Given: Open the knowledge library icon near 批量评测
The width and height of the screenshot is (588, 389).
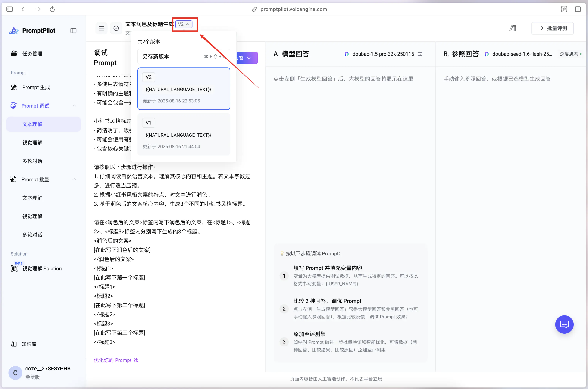Looking at the screenshot, I should pyautogui.click(x=513, y=28).
